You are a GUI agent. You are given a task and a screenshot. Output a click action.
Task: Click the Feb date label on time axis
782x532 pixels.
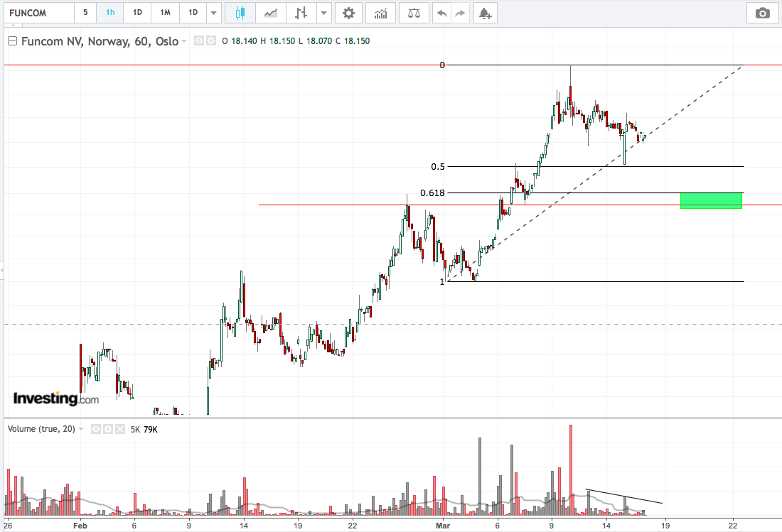(80, 526)
